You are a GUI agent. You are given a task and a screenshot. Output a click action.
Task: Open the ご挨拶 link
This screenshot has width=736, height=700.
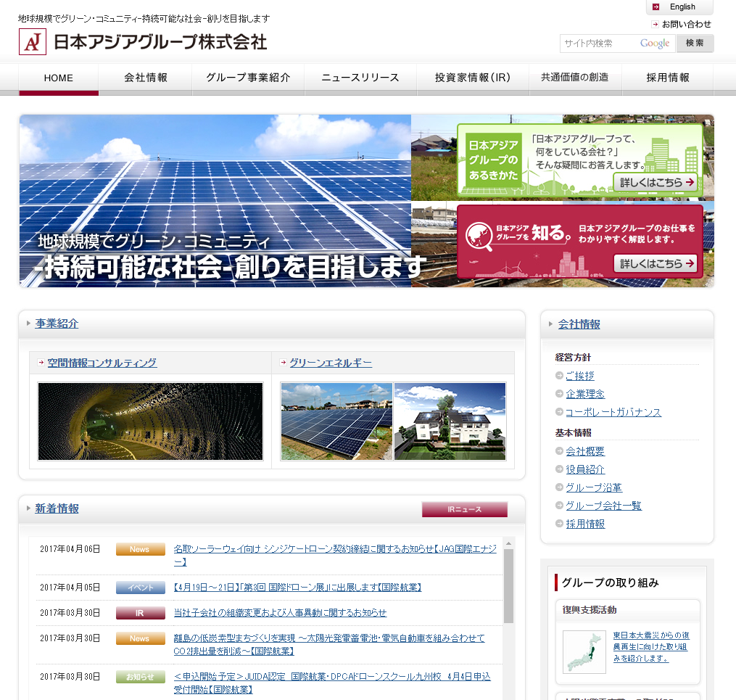pyautogui.click(x=580, y=376)
